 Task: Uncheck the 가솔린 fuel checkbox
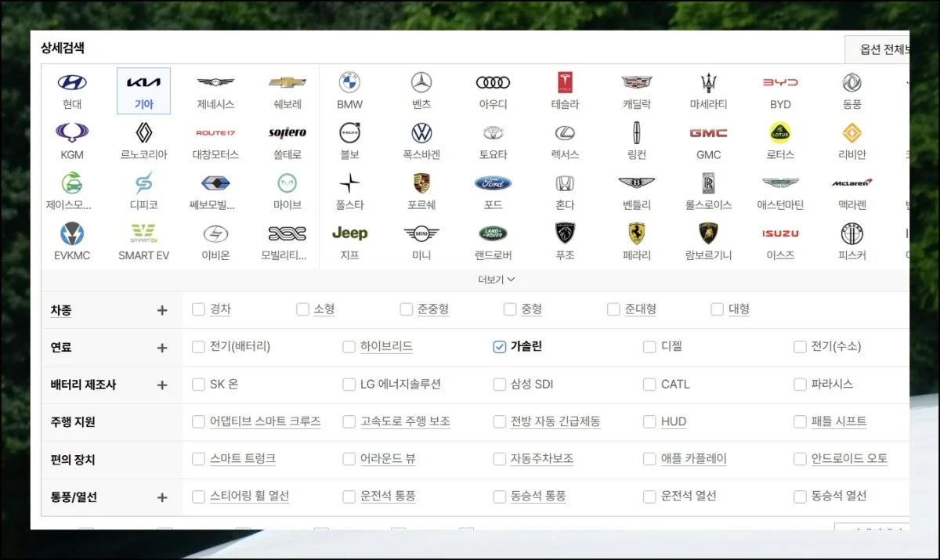(499, 347)
